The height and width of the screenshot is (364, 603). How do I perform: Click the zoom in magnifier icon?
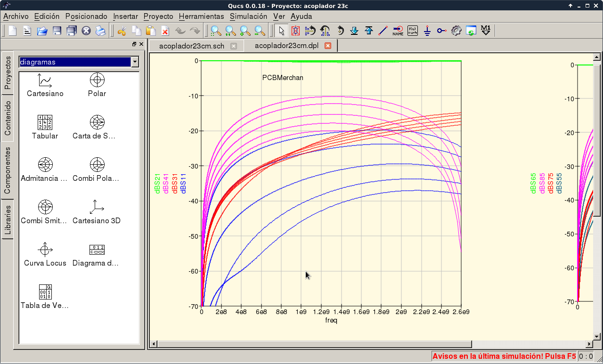coord(245,31)
